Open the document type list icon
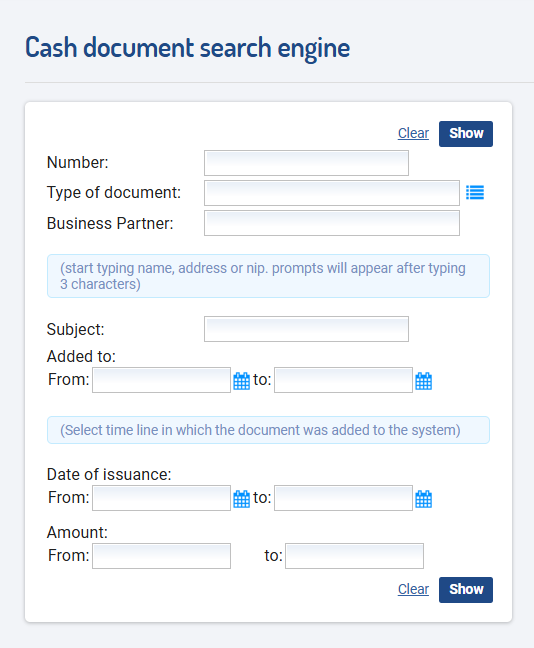This screenshot has width=534, height=648. click(475, 193)
